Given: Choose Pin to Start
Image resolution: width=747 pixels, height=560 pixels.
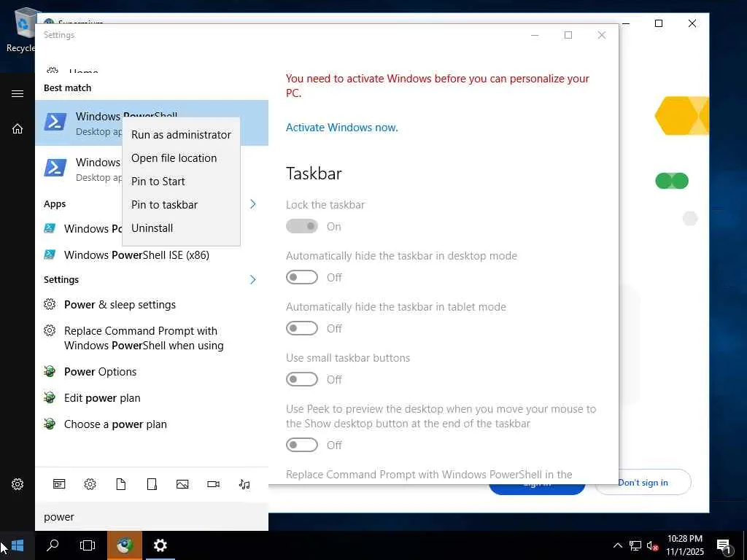Looking at the screenshot, I should tap(181, 182).
